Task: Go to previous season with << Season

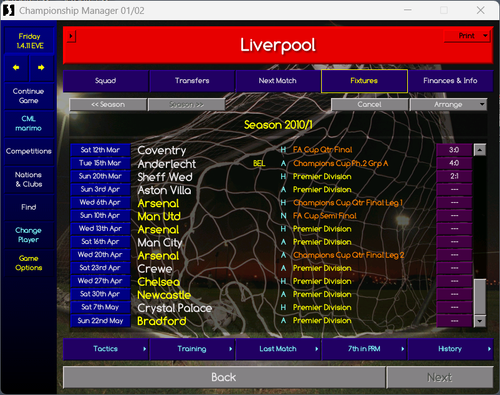Action: [108, 104]
